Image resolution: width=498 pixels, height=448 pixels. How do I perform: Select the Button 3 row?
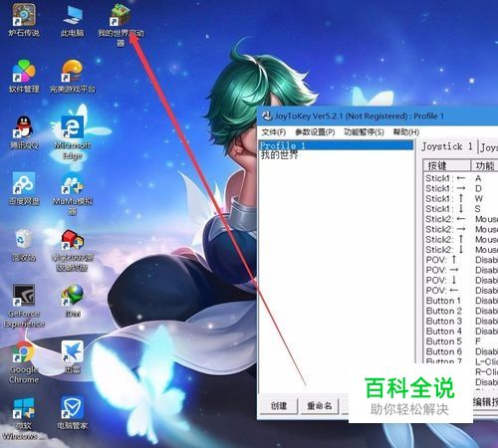click(461, 322)
